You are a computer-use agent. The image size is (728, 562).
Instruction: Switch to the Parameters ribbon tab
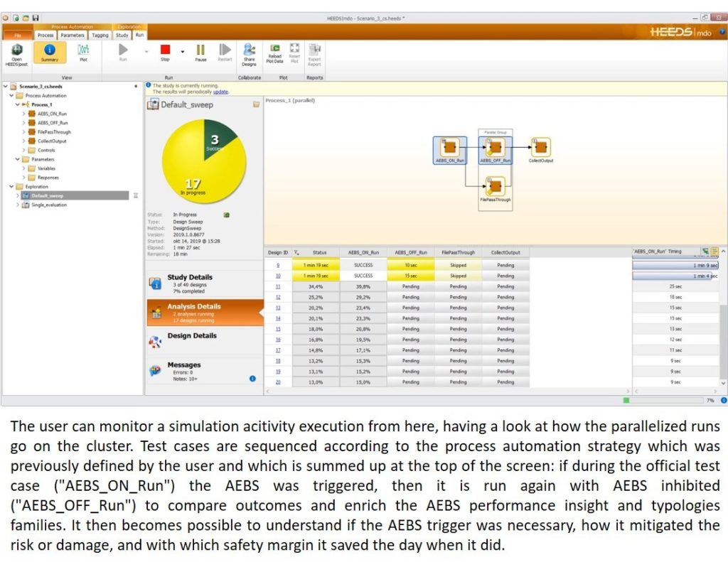[x=72, y=35]
